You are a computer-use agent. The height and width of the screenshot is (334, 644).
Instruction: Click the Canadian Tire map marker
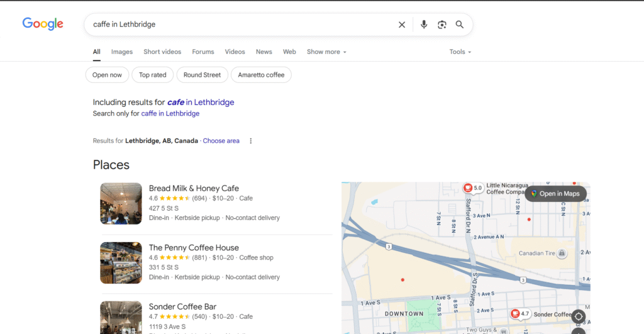[562, 253]
